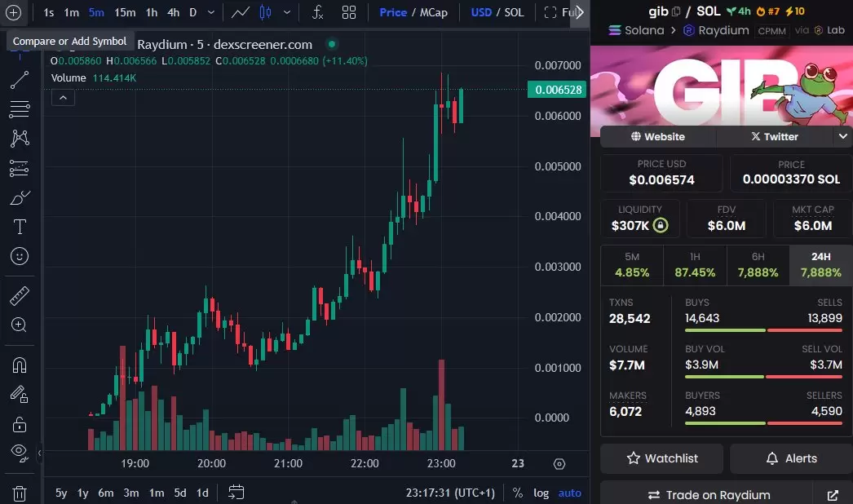
Task: Select the 5m chart interval
Action: click(96, 12)
